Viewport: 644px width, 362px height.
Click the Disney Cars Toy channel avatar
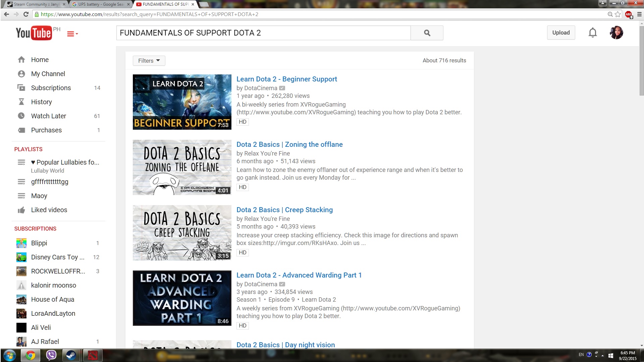(21, 257)
